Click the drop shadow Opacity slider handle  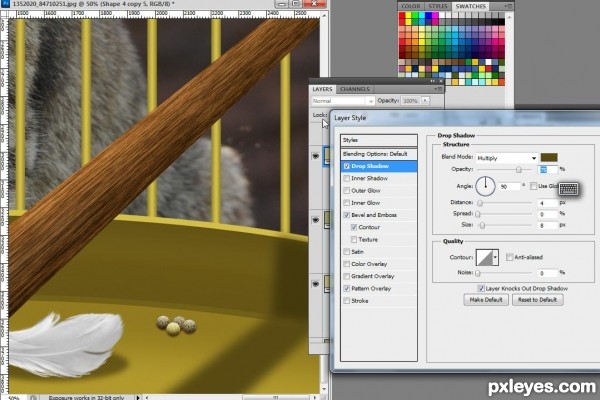[519, 170]
